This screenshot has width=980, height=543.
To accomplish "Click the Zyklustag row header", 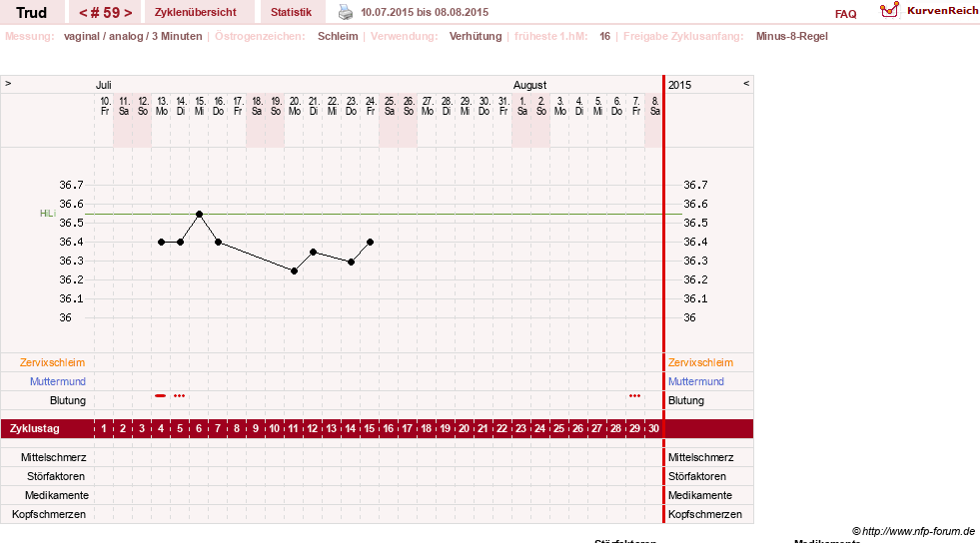I will click(x=34, y=429).
